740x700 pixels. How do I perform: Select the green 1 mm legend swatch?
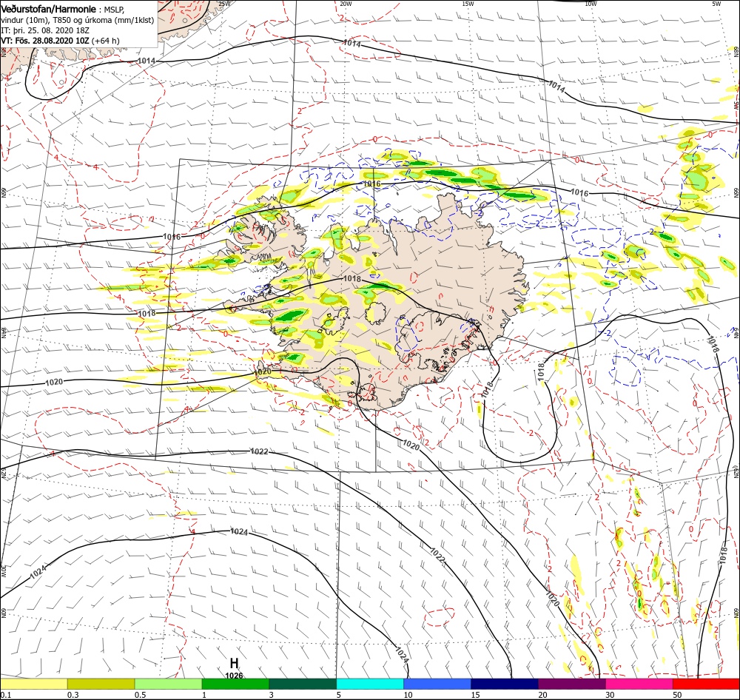pos(235,684)
